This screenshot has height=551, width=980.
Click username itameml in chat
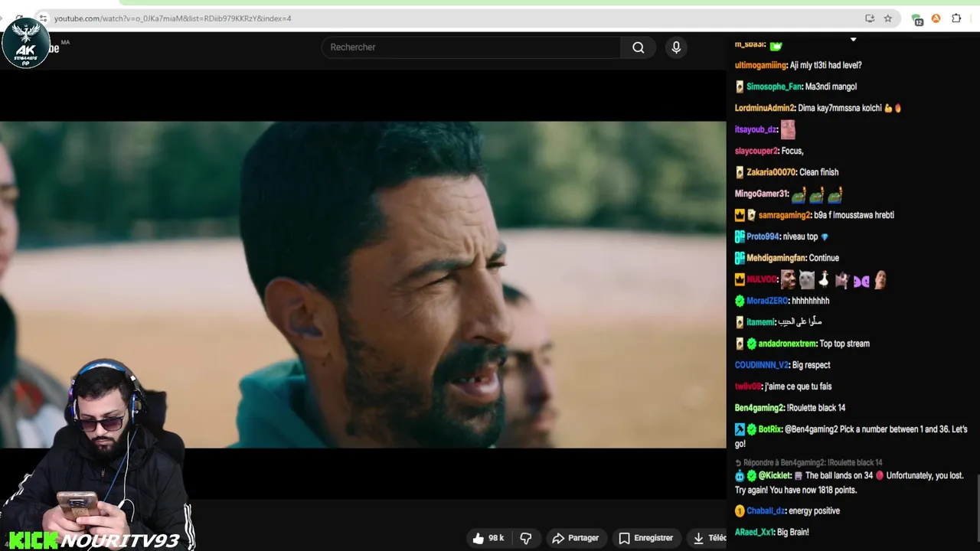pos(760,322)
